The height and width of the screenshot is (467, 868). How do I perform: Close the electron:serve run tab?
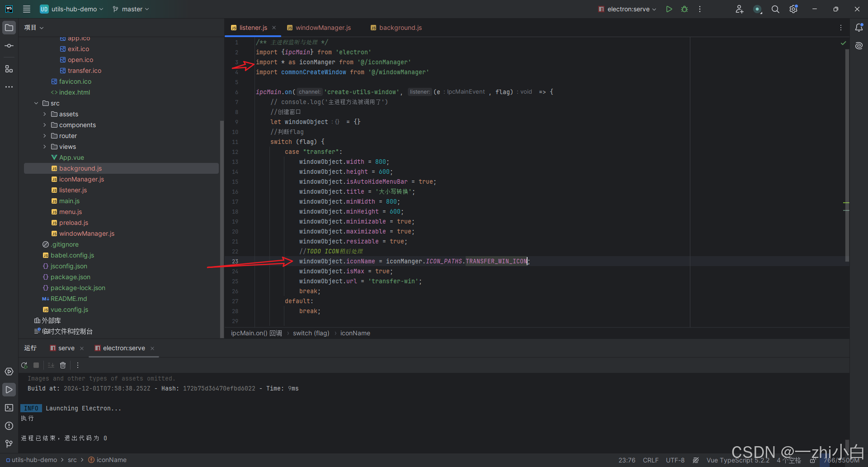click(152, 348)
